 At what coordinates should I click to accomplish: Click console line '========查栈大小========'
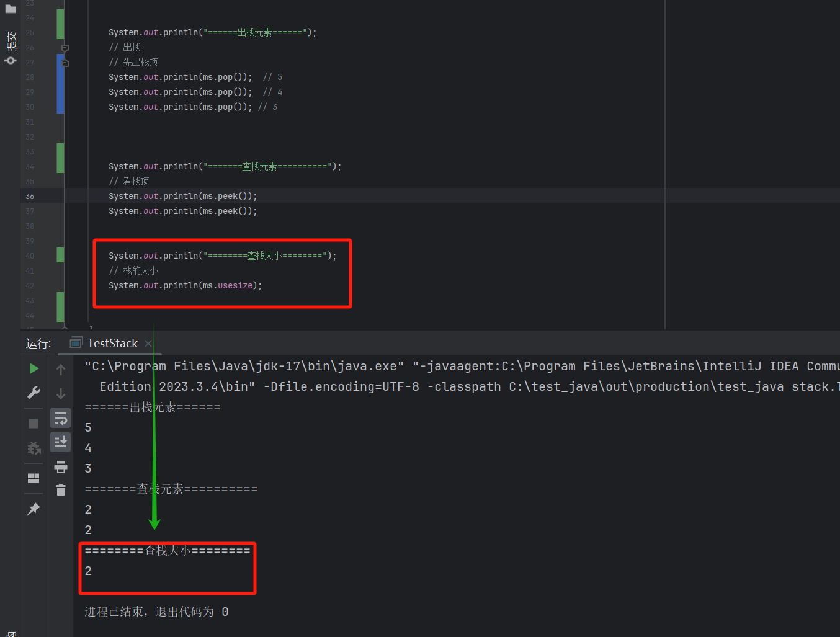pos(168,551)
